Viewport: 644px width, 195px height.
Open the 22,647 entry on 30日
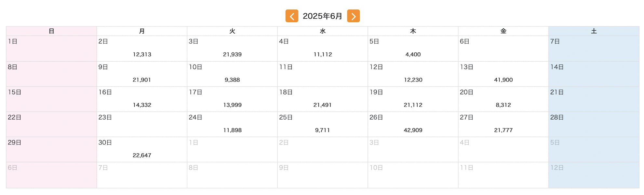click(x=142, y=155)
